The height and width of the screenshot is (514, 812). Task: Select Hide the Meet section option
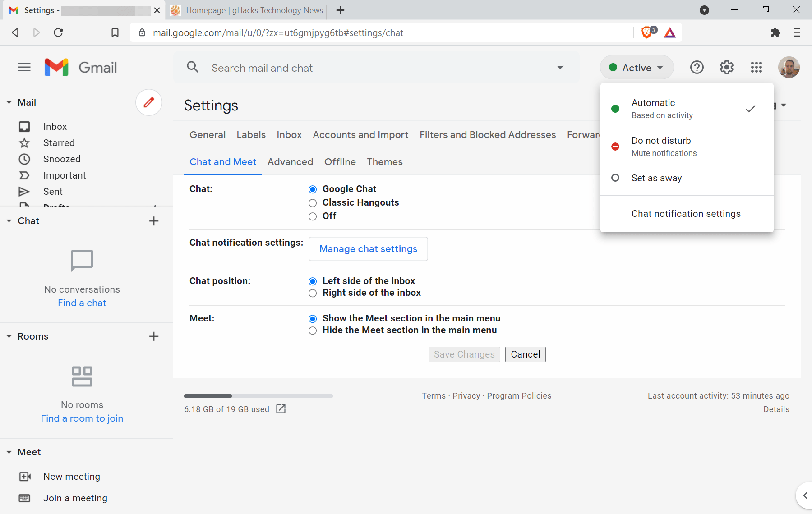[x=313, y=330]
